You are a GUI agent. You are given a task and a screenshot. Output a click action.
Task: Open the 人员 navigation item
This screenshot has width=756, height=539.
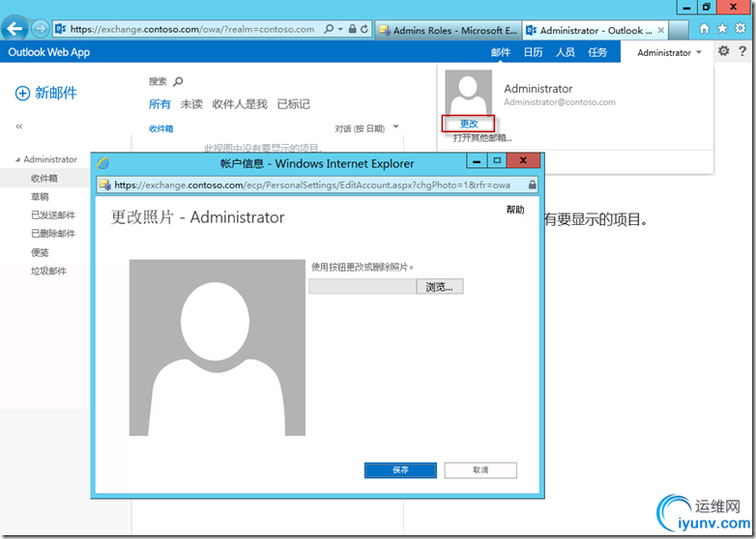[x=566, y=52]
